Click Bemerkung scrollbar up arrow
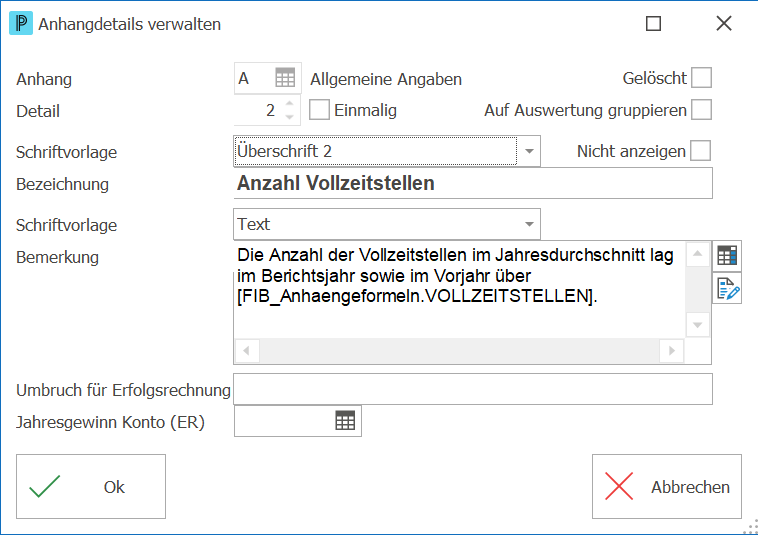Image resolution: width=758 pixels, height=535 pixels. point(698,254)
